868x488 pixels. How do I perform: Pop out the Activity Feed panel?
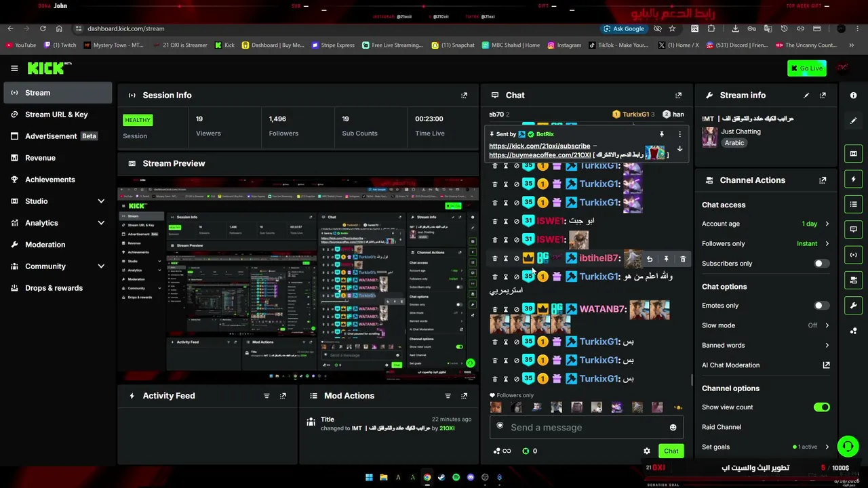283,396
